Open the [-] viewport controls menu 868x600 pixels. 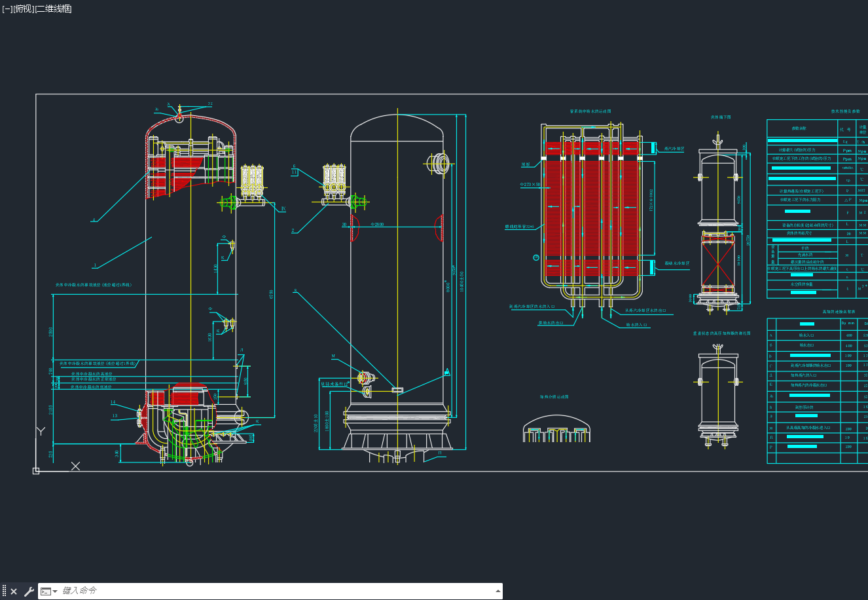(7, 9)
